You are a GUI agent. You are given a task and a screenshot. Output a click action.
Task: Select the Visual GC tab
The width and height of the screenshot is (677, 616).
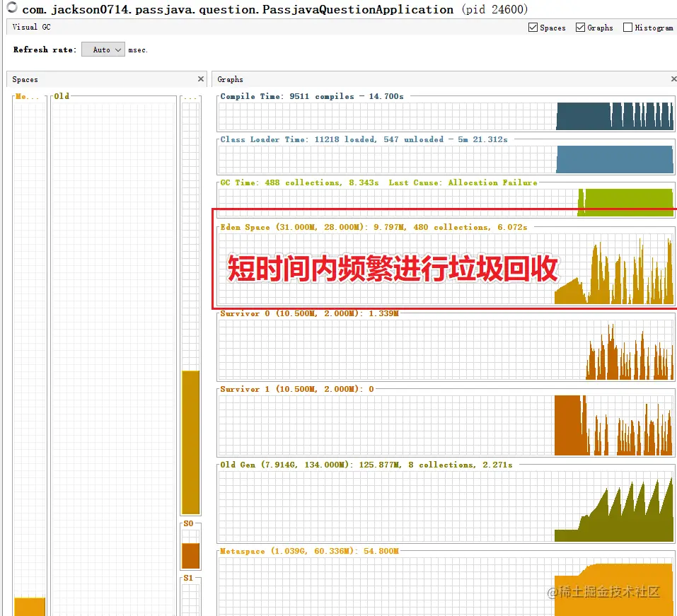click(x=31, y=27)
